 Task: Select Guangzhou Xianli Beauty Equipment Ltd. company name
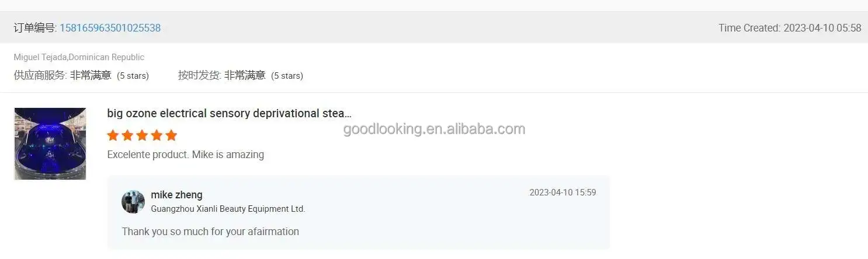(228, 209)
